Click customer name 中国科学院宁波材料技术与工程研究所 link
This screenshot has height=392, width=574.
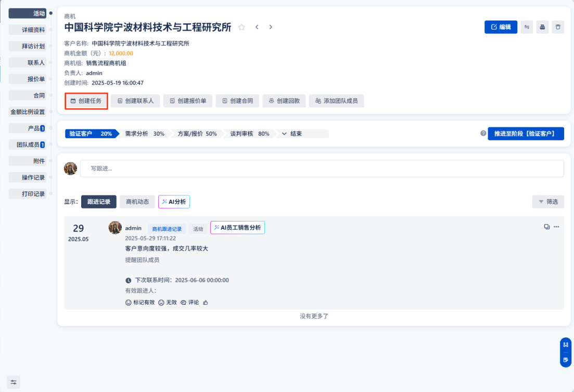pyautogui.click(x=141, y=44)
